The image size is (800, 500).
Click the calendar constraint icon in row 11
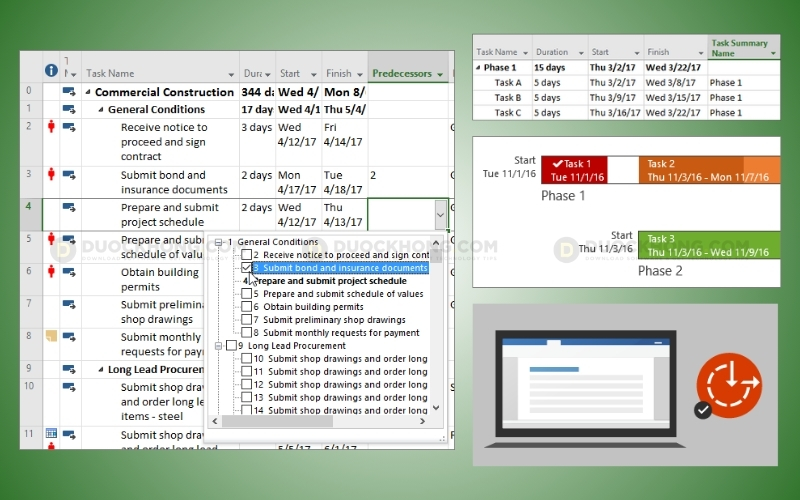(51, 434)
